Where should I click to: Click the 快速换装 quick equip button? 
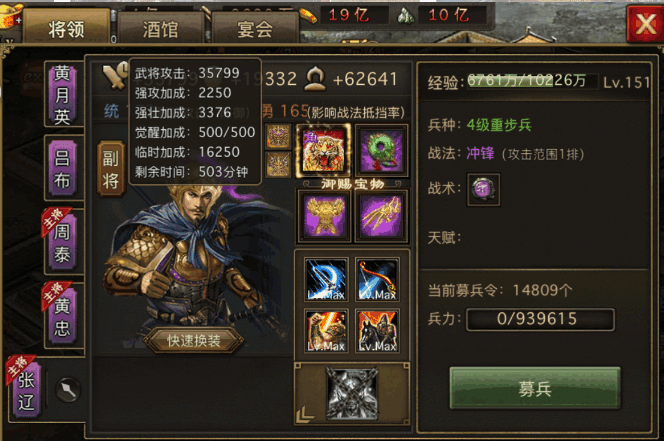pos(194,340)
